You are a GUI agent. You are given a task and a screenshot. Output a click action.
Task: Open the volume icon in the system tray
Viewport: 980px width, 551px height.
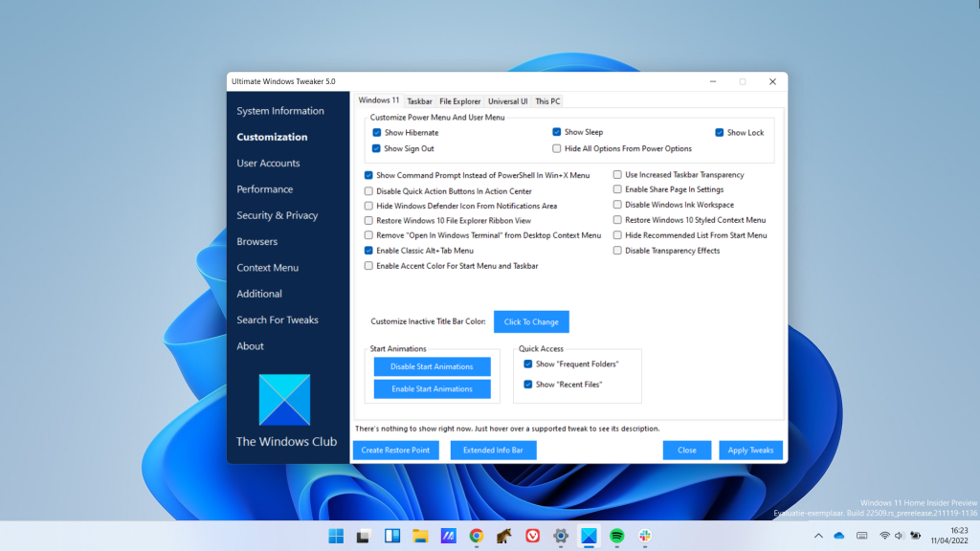(x=900, y=536)
